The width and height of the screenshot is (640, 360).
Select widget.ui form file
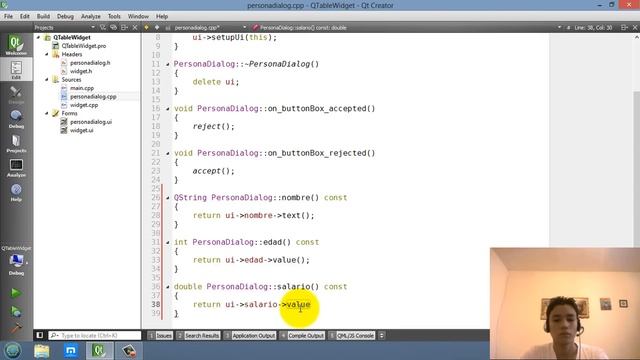pyautogui.click(x=81, y=130)
